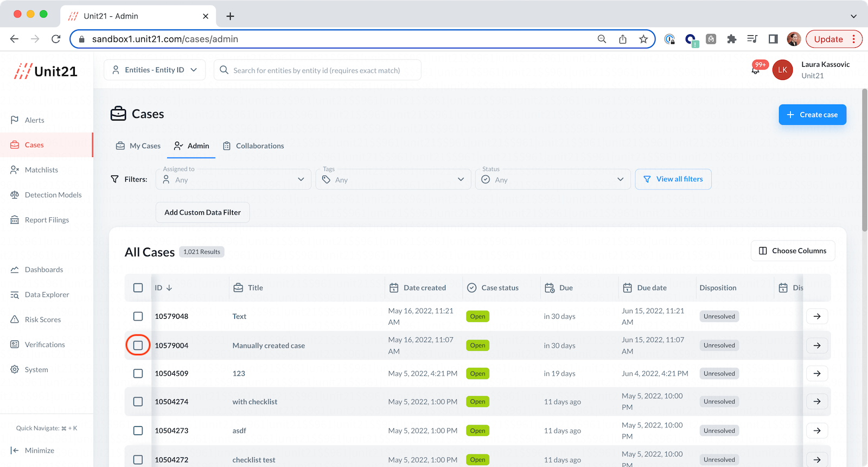Open a new browser tab
This screenshot has height=467, width=868.
pos(230,16)
